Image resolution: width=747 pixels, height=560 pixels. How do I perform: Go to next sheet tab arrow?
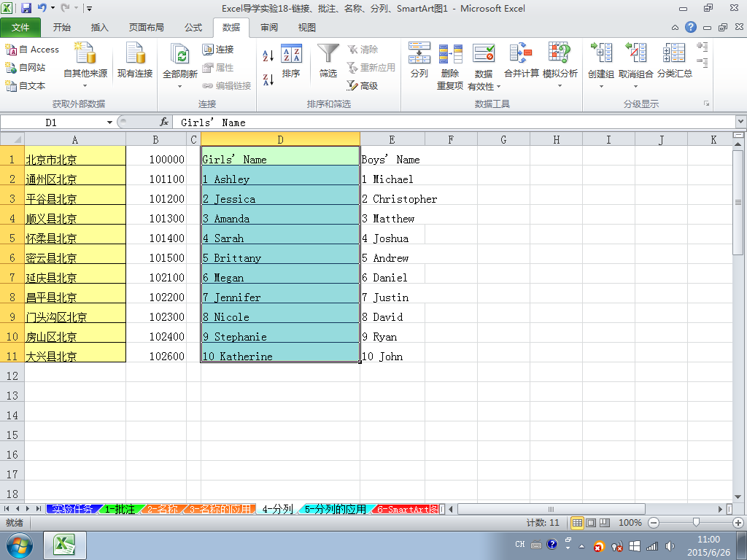click(28, 509)
